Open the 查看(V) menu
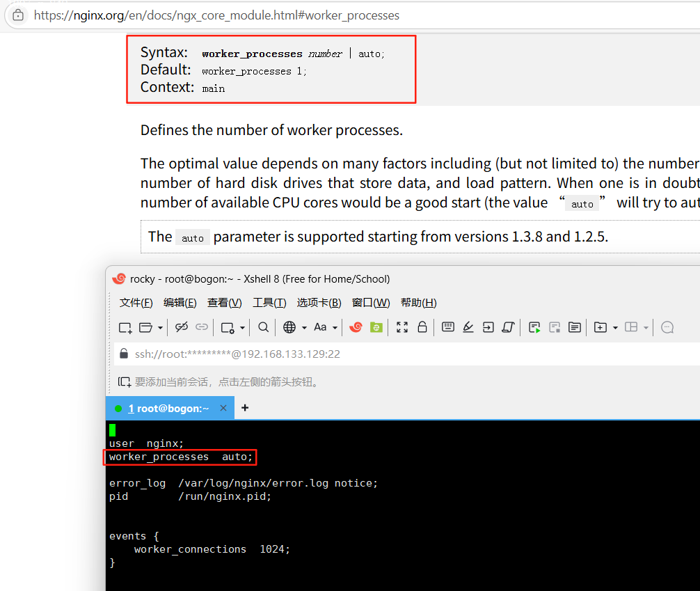The image size is (700, 591). [x=225, y=303]
